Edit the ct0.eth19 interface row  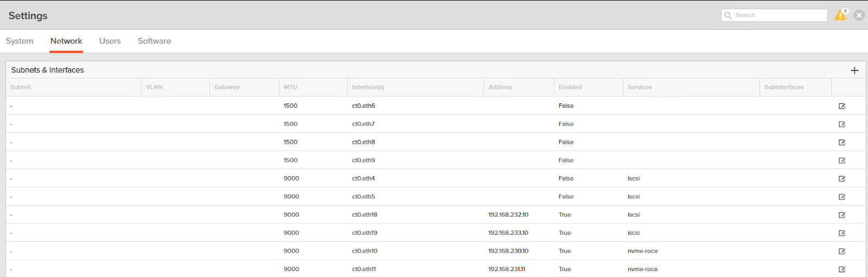(x=842, y=233)
